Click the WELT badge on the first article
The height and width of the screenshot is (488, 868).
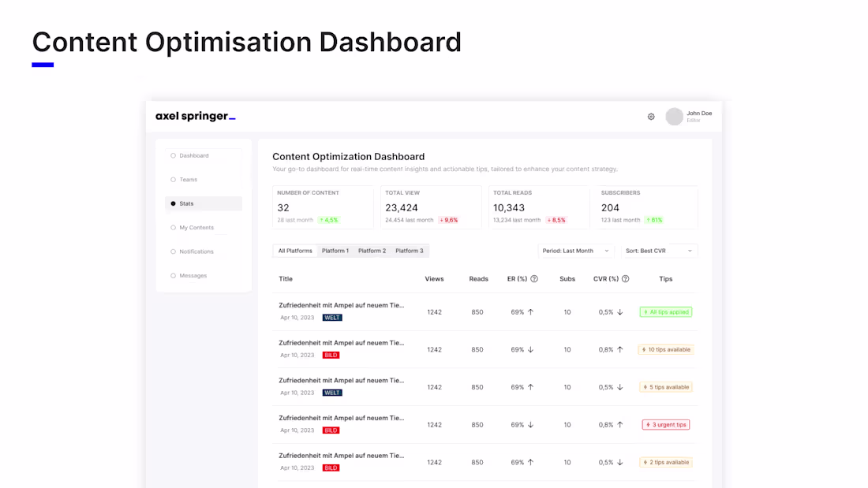[x=332, y=317]
